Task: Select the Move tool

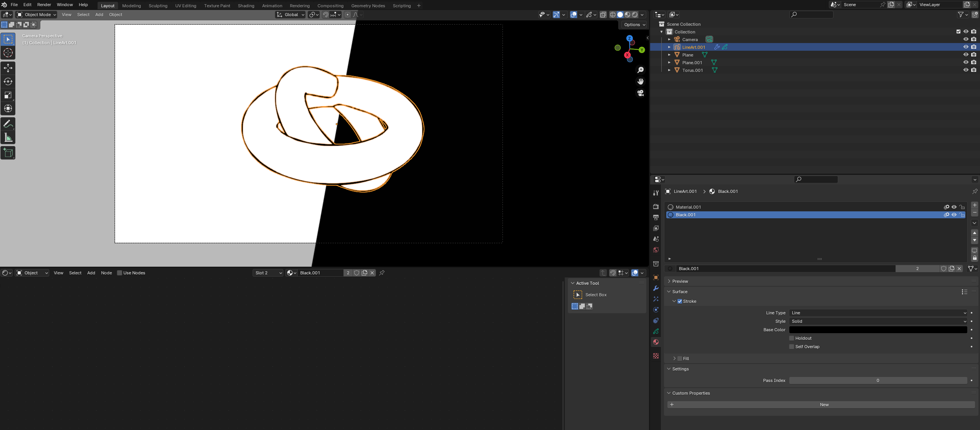Action: [8, 68]
